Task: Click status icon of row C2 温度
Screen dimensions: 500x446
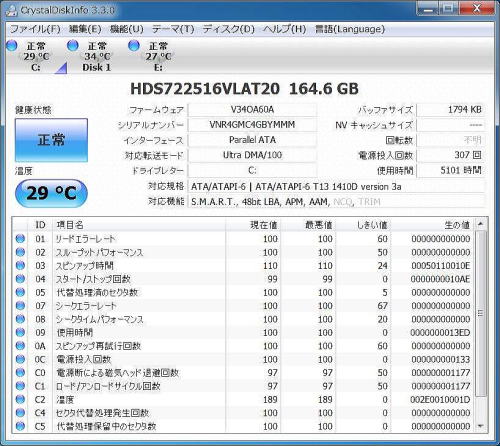Action: pyautogui.click(x=20, y=399)
